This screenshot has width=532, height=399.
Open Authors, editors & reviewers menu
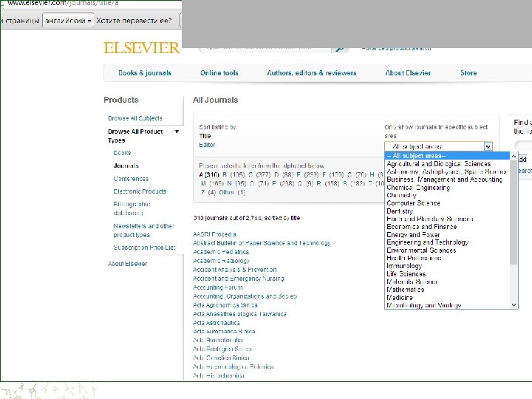tap(312, 73)
